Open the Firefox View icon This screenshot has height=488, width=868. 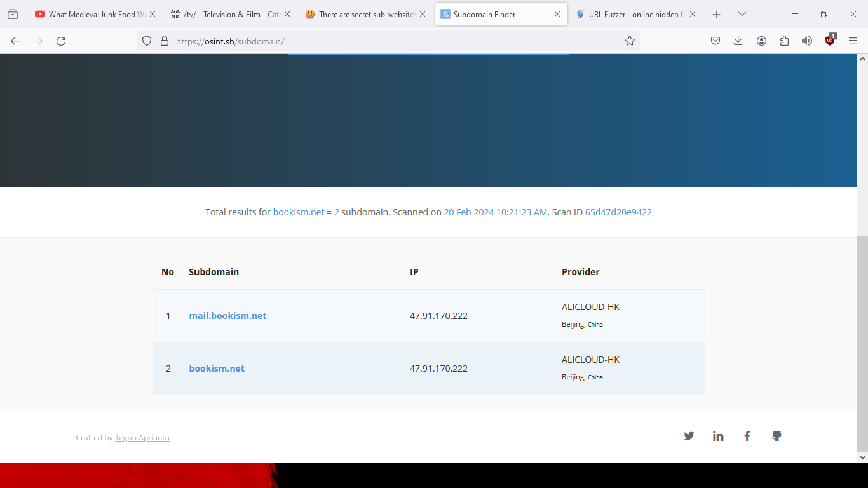tap(13, 14)
